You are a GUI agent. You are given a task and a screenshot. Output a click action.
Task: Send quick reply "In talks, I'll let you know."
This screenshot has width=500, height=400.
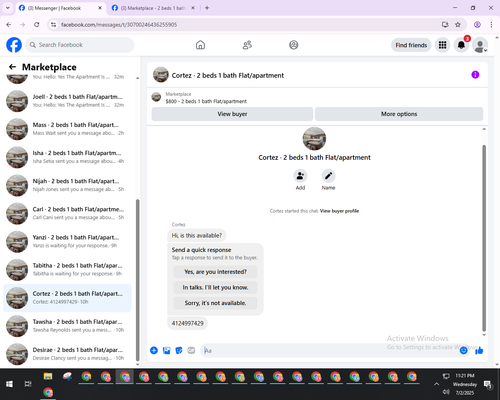coord(215,287)
